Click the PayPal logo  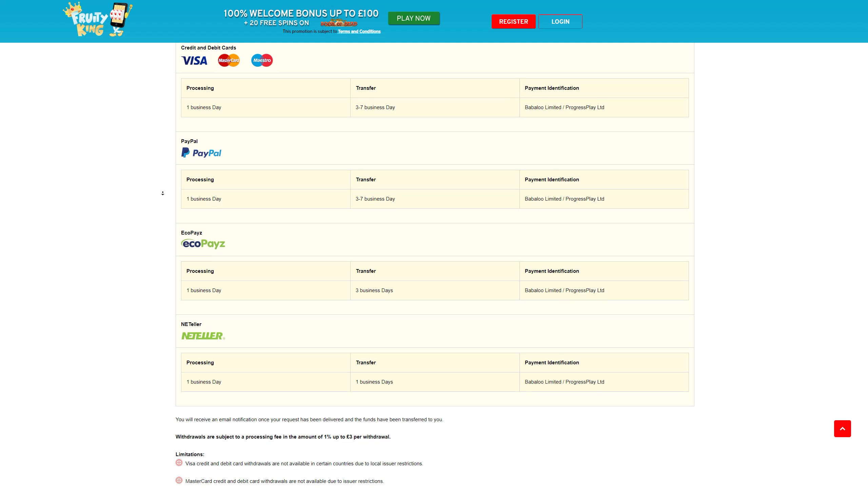[x=201, y=153]
